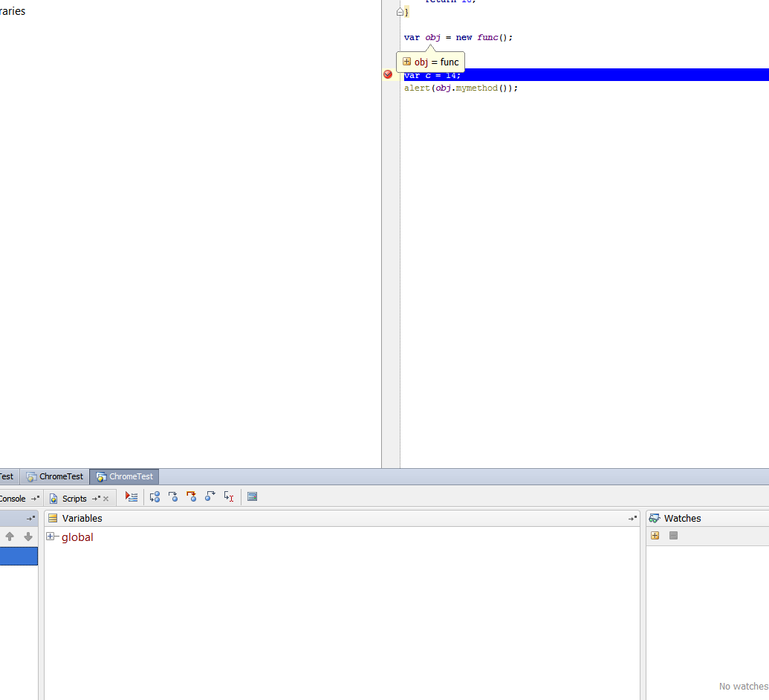Click the Step Into debugger icon
This screenshot has height=700, width=769.
172,497
